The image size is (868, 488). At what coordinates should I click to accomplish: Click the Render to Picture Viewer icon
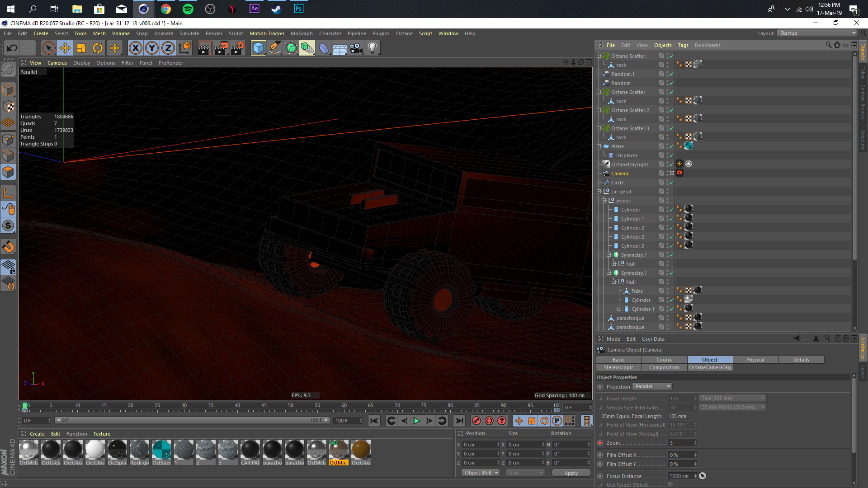tap(221, 48)
